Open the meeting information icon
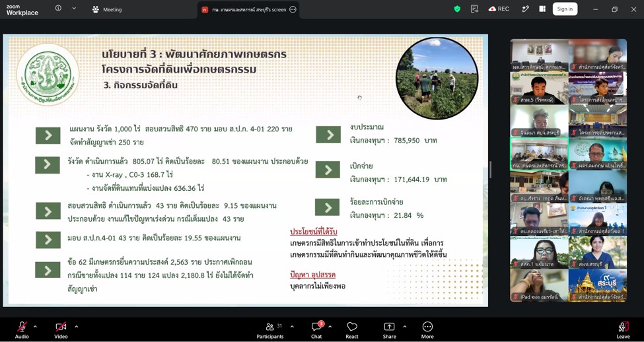This screenshot has width=644, height=342. tap(58, 9)
